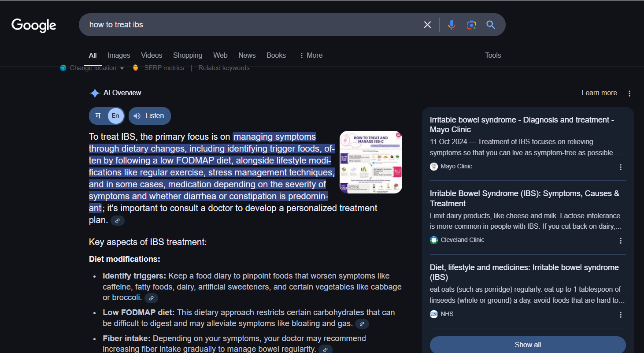The width and height of the screenshot is (644, 353).
Task: Open Mayo Clinic Diagnosis and treatment result
Action: 522,125
